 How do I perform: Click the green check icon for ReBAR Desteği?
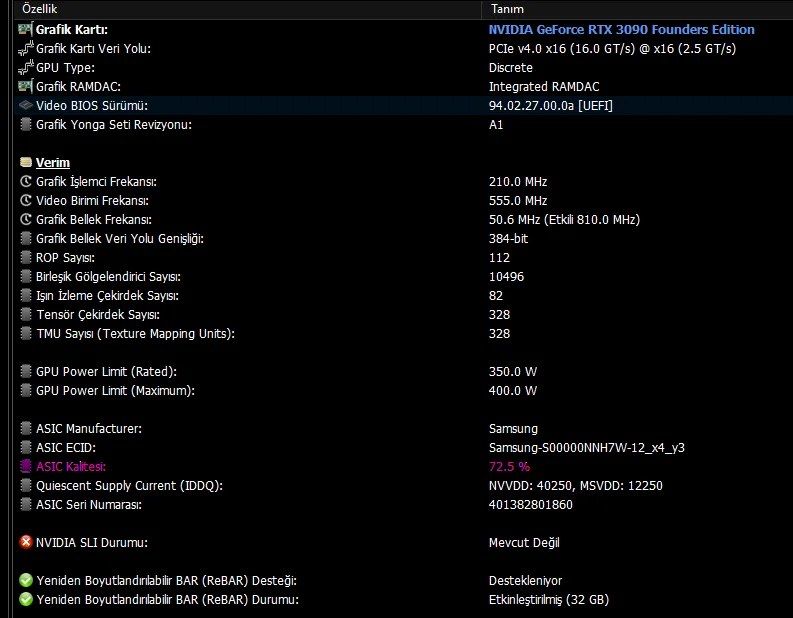tap(25, 580)
